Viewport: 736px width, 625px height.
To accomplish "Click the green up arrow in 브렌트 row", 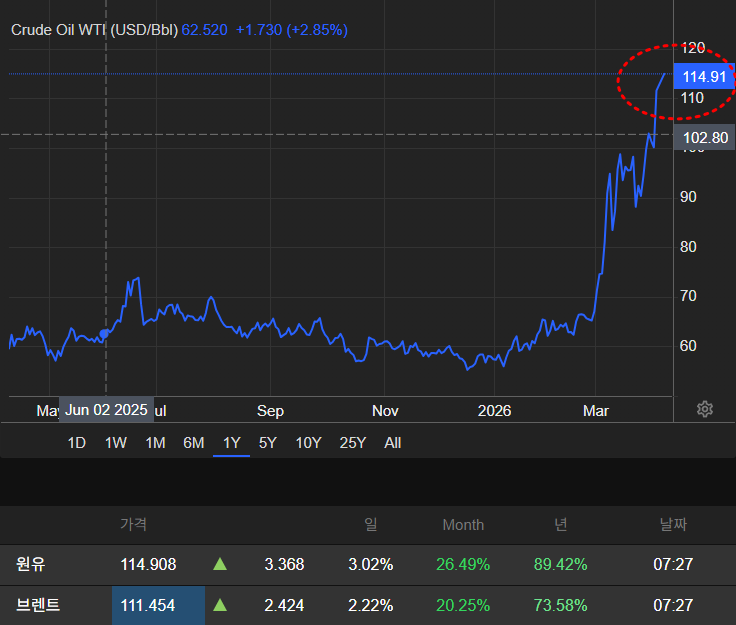I will click(x=220, y=605).
